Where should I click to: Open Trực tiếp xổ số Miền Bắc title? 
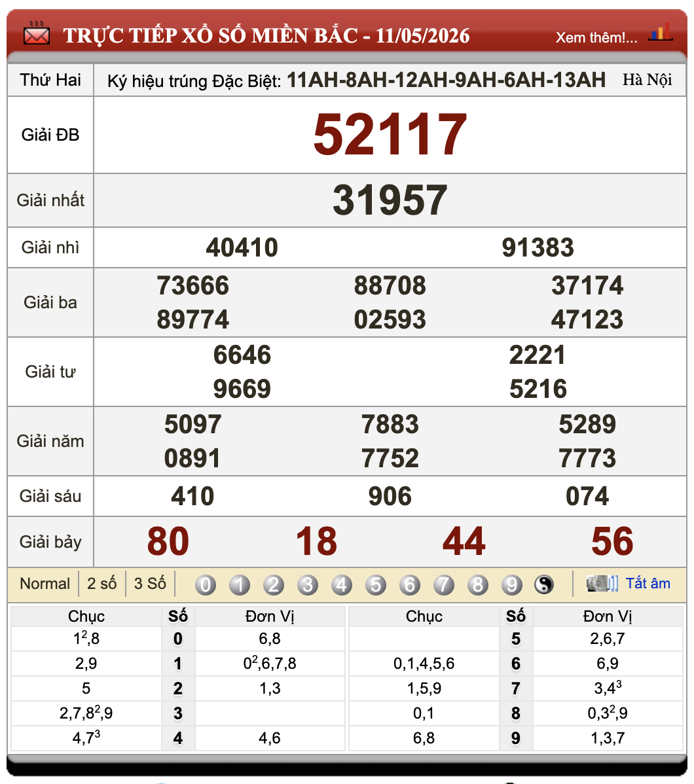click(x=266, y=35)
